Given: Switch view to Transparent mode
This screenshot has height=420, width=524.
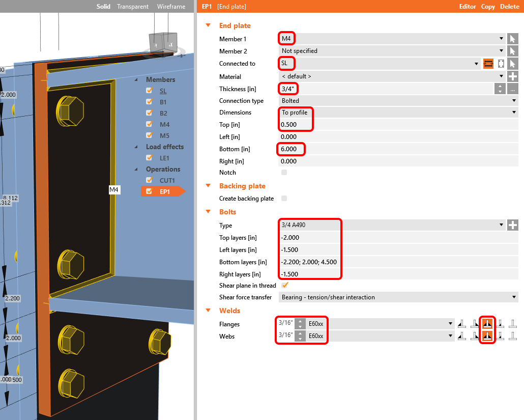Looking at the screenshot, I should click(133, 7).
